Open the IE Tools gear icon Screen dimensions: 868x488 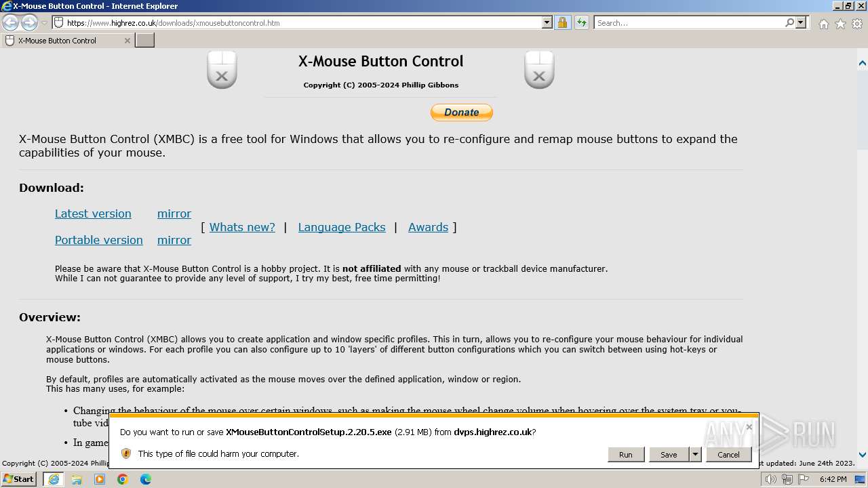[x=857, y=24]
